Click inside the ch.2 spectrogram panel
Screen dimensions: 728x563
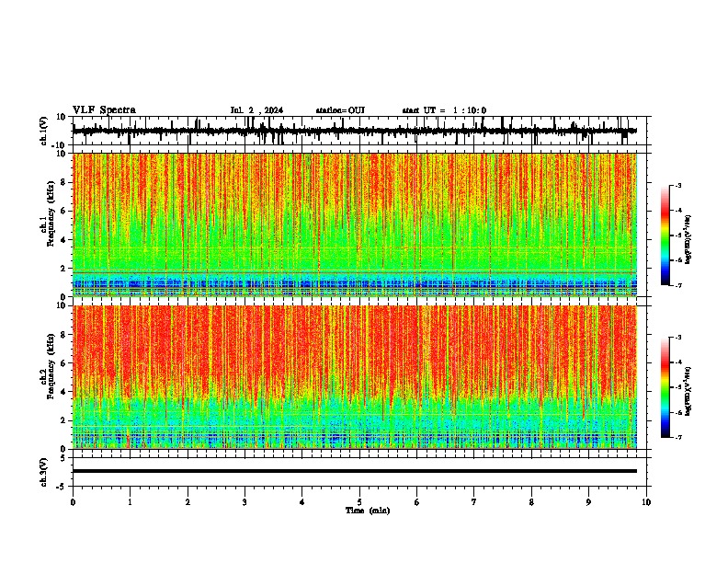[355, 377]
